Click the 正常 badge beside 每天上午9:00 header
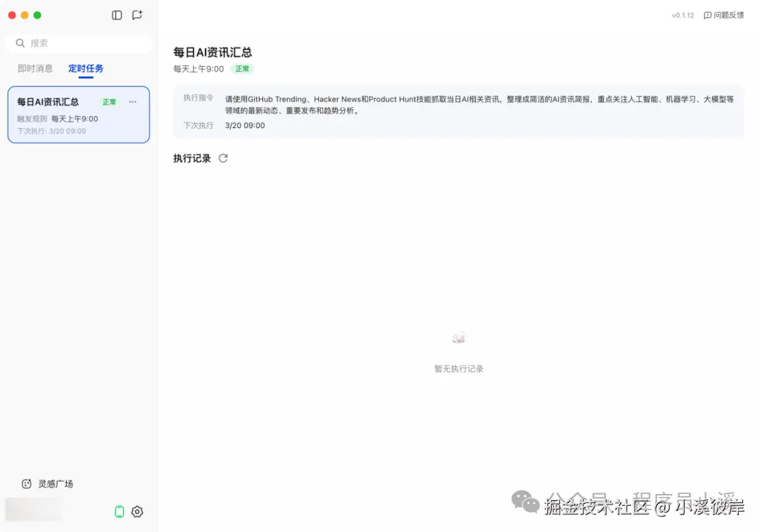The width and height of the screenshot is (760, 532). coord(242,69)
